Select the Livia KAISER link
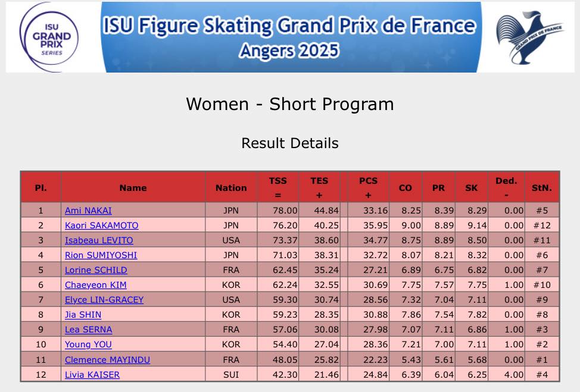 click(92, 375)
